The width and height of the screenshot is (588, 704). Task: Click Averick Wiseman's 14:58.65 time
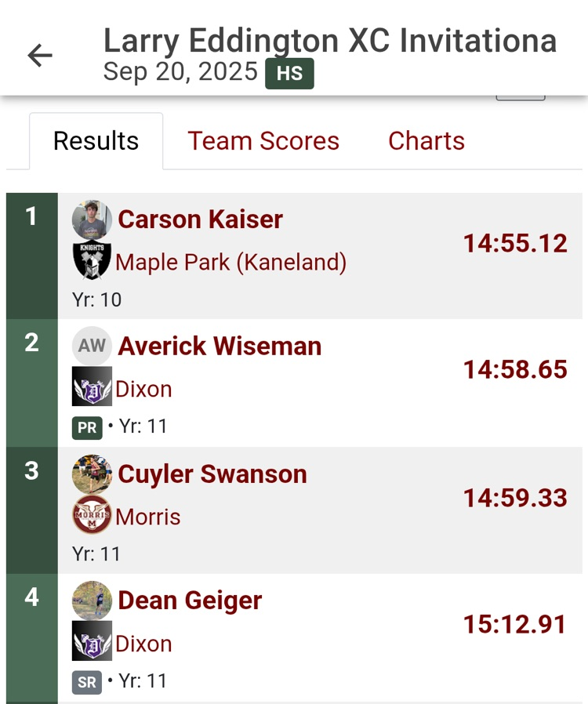[515, 369]
